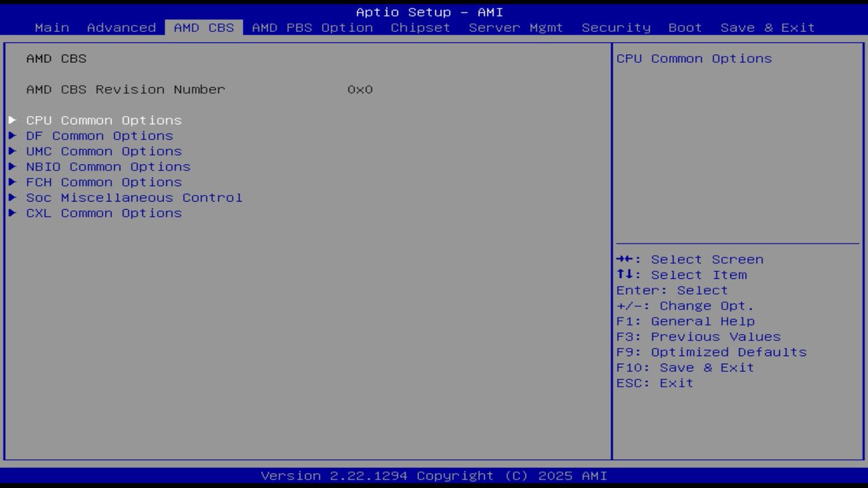Expand NBIO Common Options via its triangle
This screenshot has width=868, height=488.
(x=13, y=167)
